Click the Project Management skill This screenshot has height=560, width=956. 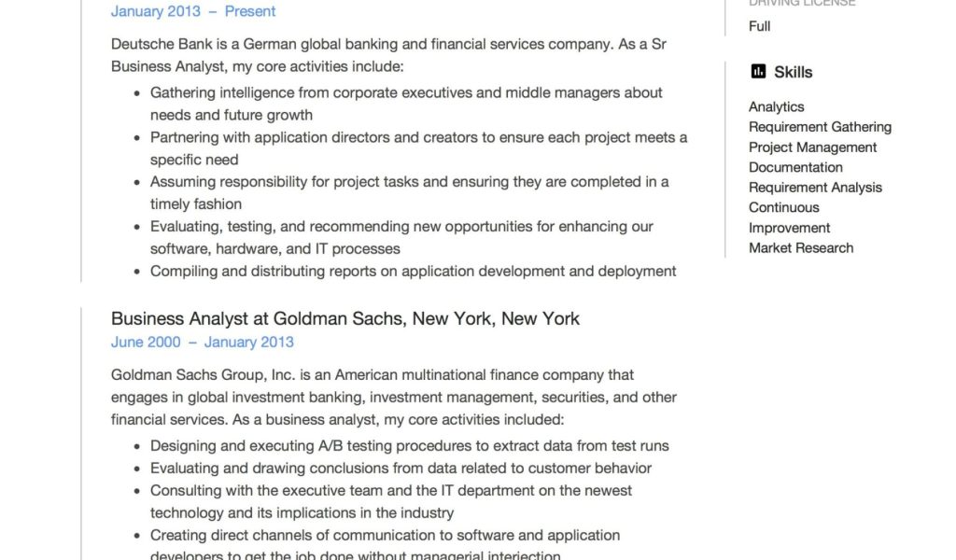tap(812, 147)
